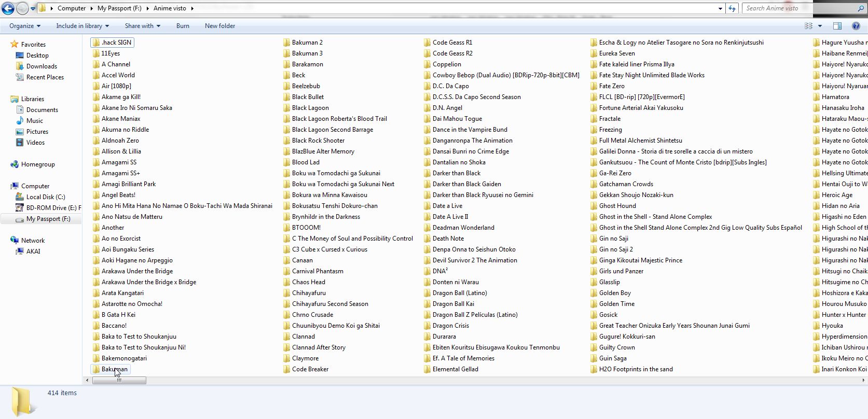Open the Organize menu
The image size is (868, 419).
click(x=24, y=26)
